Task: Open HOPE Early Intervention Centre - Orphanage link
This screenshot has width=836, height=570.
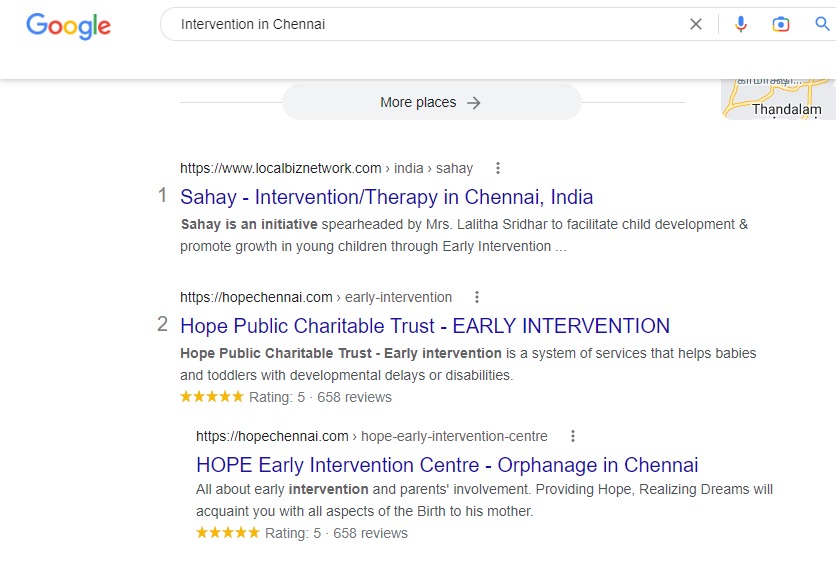Action: pos(447,465)
